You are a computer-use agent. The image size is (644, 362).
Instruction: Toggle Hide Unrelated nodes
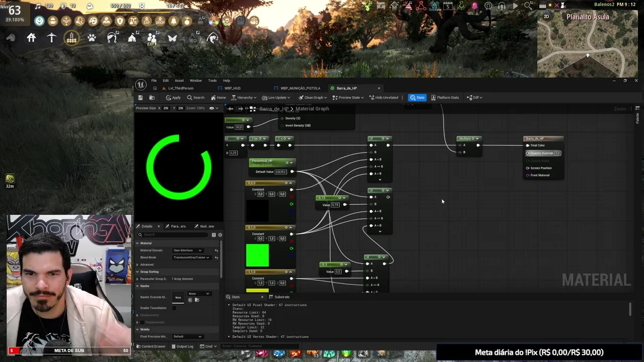(x=383, y=98)
